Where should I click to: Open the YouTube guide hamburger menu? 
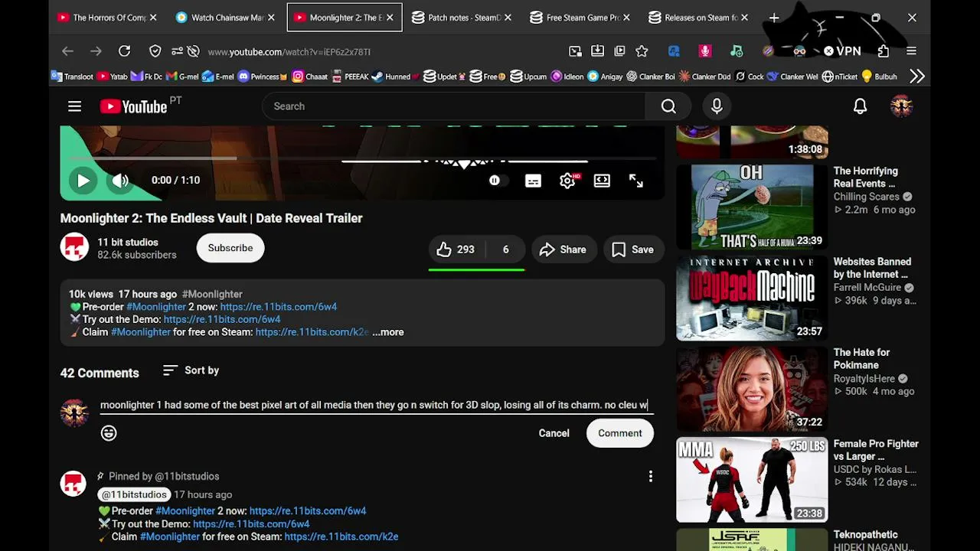[x=74, y=106]
